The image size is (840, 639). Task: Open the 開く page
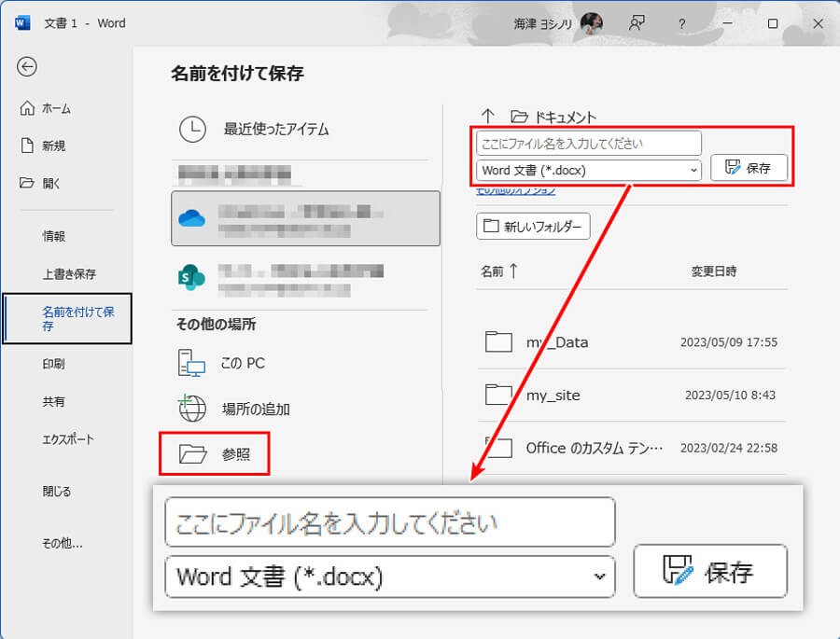coord(40,183)
